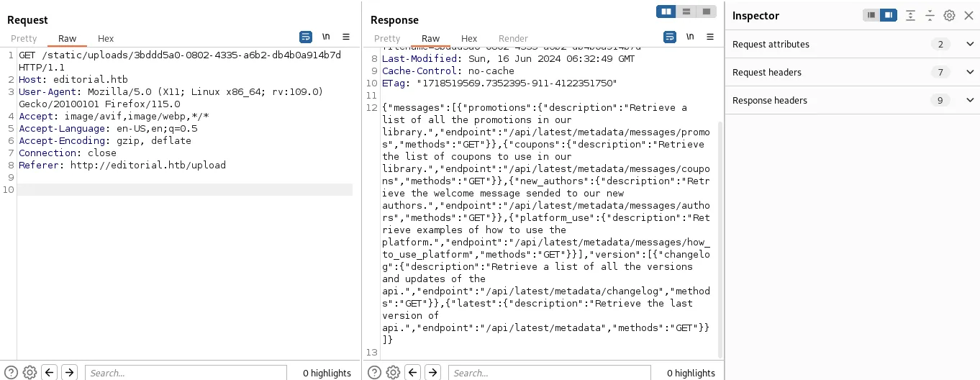Click the Accept-Language header line
The width and height of the screenshot is (980, 380).
[108, 128]
